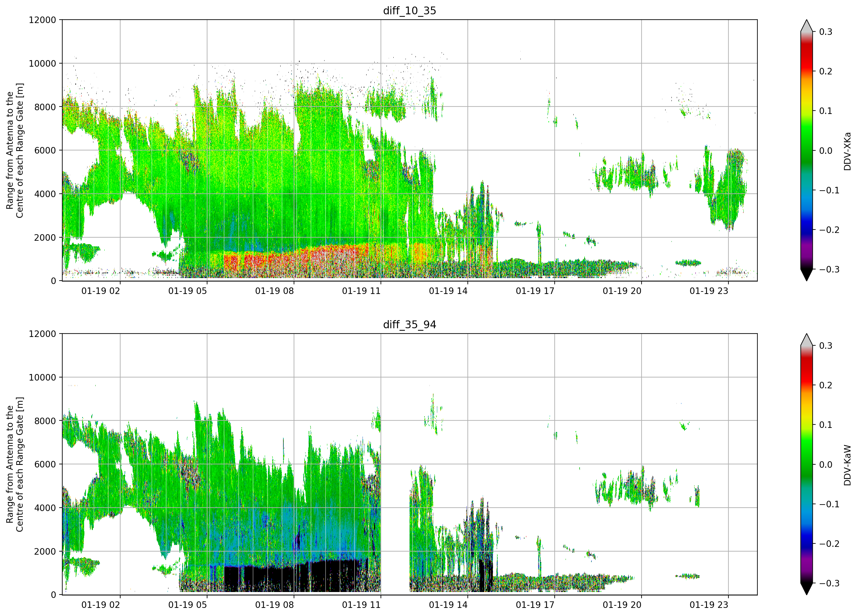Click "0.2" on the DDV-KaW colorbar
Screen dimensions: 858x616
pos(826,386)
